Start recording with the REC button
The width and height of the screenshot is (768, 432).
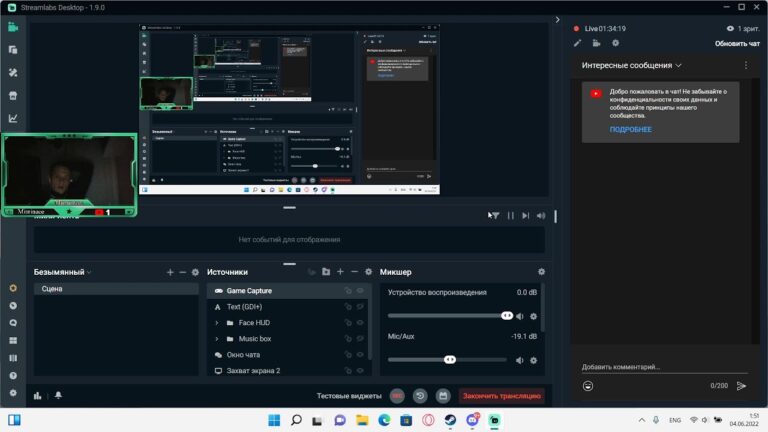click(x=397, y=396)
